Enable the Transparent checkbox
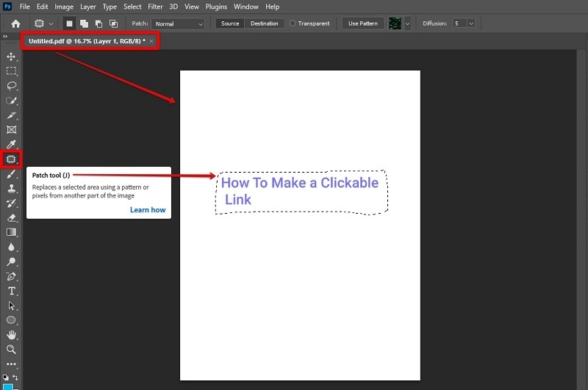The width and height of the screenshot is (588, 390). (x=293, y=24)
